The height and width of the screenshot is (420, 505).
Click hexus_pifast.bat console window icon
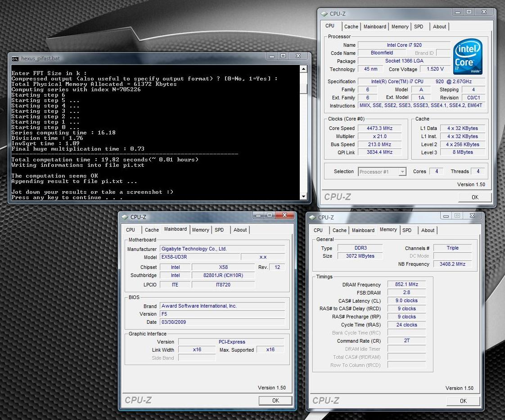pos(15,58)
